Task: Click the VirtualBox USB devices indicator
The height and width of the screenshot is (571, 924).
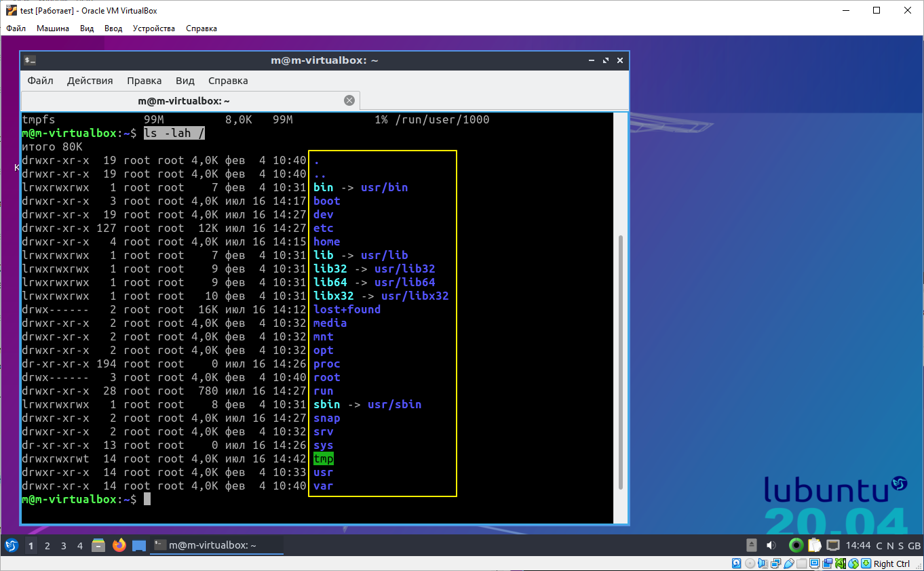Action: pyautogui.click(x=789, y=564)
